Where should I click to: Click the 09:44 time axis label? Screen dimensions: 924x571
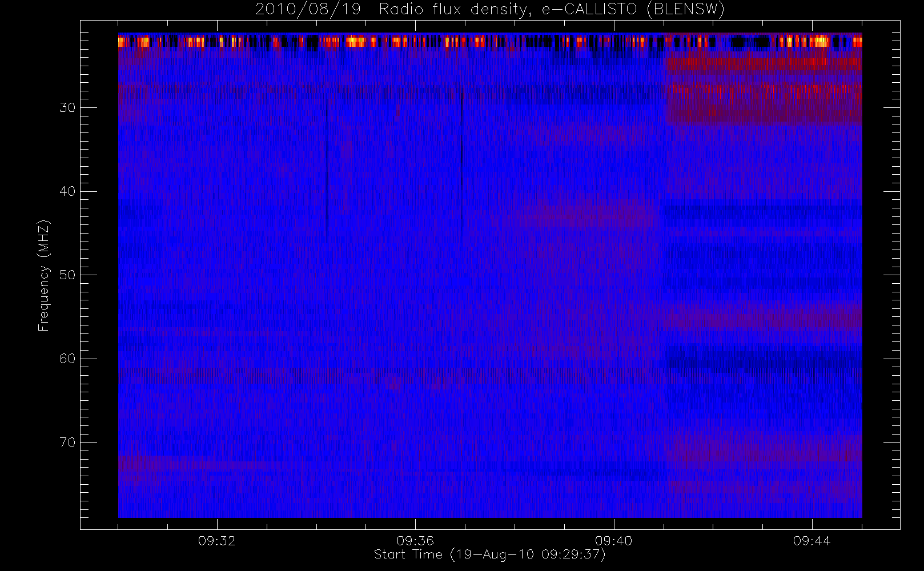pos(811,541)
